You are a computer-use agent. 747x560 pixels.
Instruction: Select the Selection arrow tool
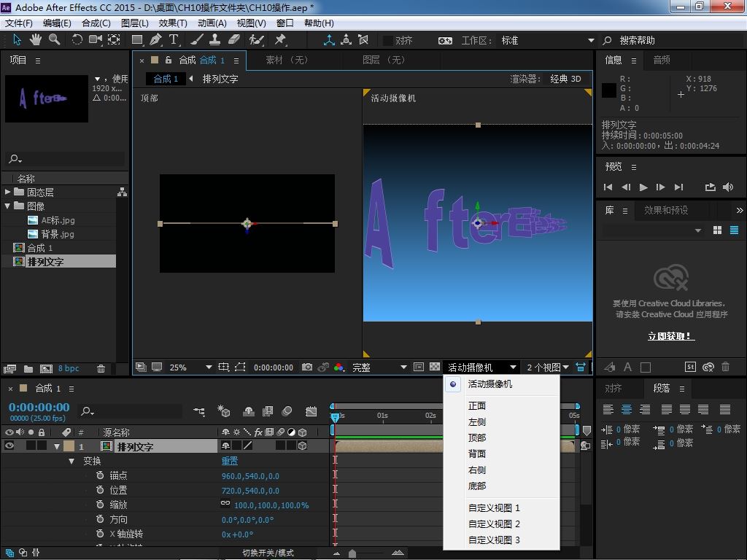point(17,39)
